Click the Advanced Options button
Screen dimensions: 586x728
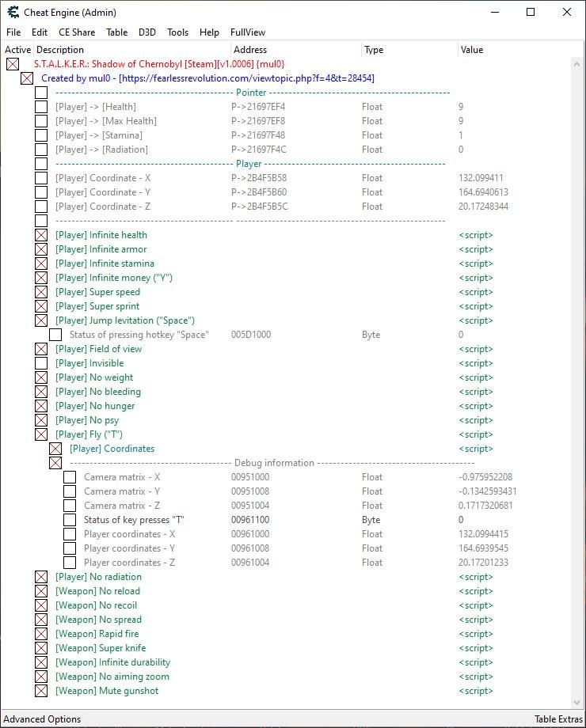click(42, 719)
